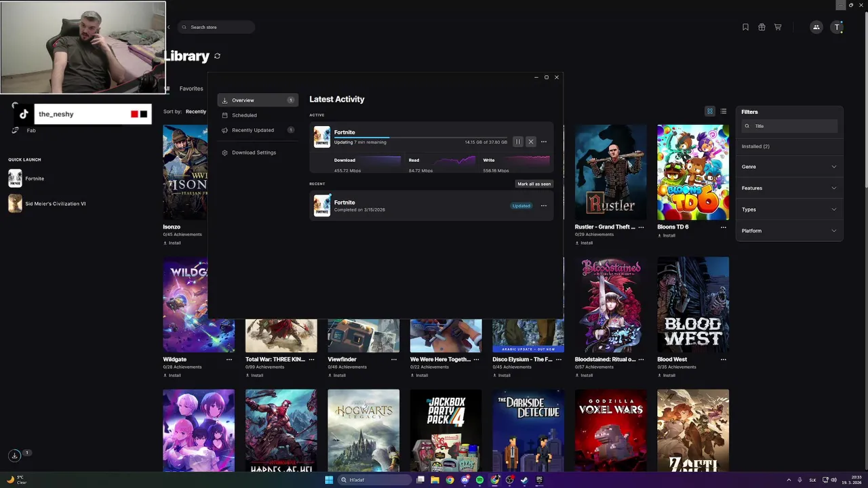Install Rustler - Grand Theft

pos(584,243)
